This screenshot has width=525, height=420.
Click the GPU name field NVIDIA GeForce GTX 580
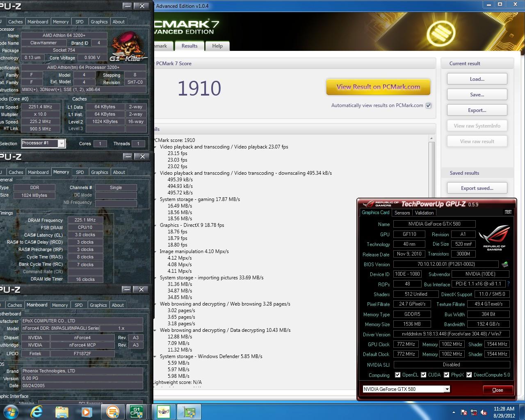[x=434, y=224]
